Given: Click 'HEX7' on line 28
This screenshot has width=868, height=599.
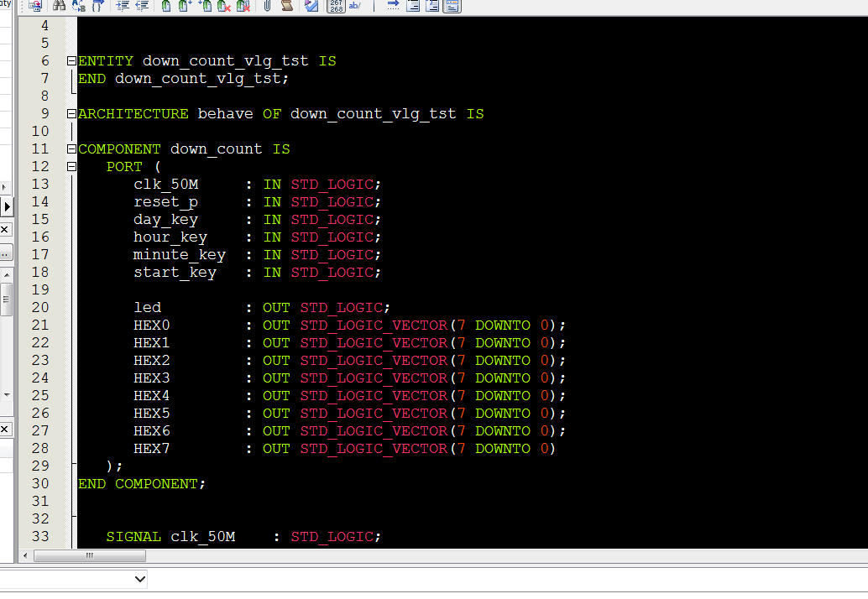Looking at the screenshot, I should [151, 449].
